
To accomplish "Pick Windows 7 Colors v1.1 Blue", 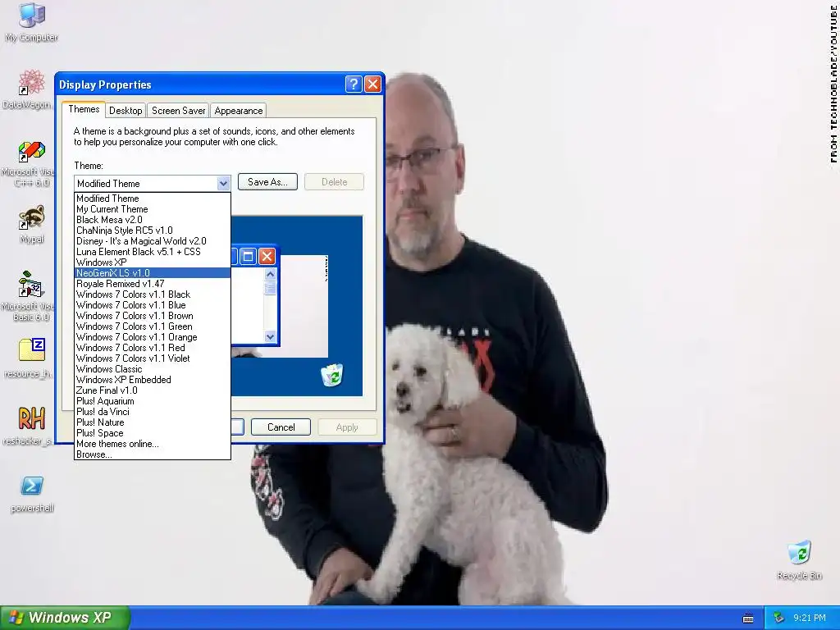I will [153, 305].
